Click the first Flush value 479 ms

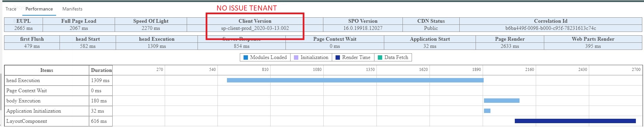coord(32,46)
